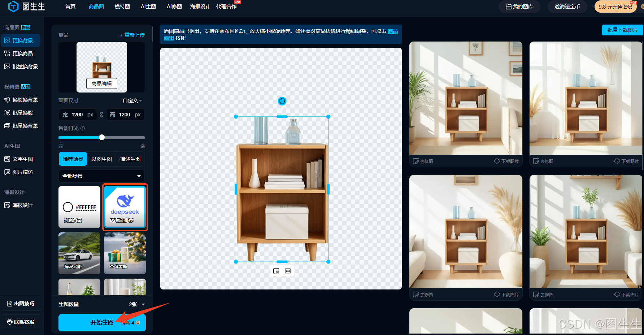Click the fourth generated result image with shelf
Screen dimensions: 644x335
pos(586,231)
